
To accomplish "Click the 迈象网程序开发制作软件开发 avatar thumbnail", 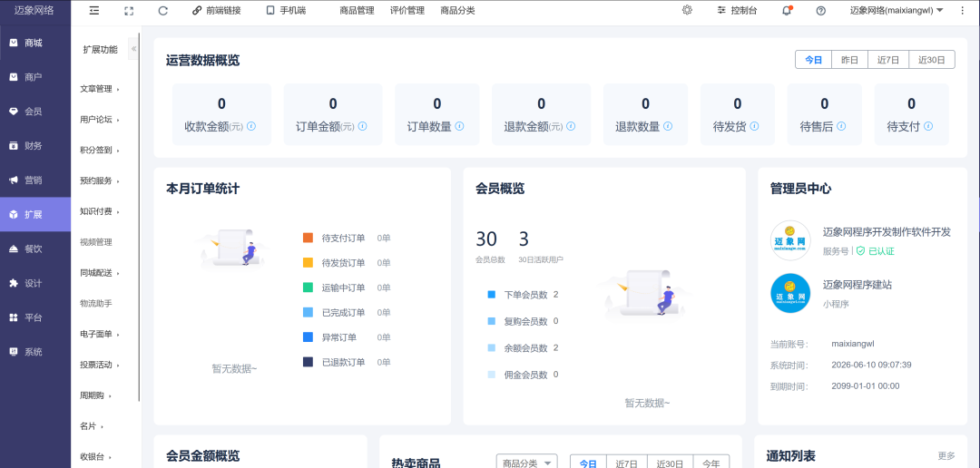I will pos(790,240).
